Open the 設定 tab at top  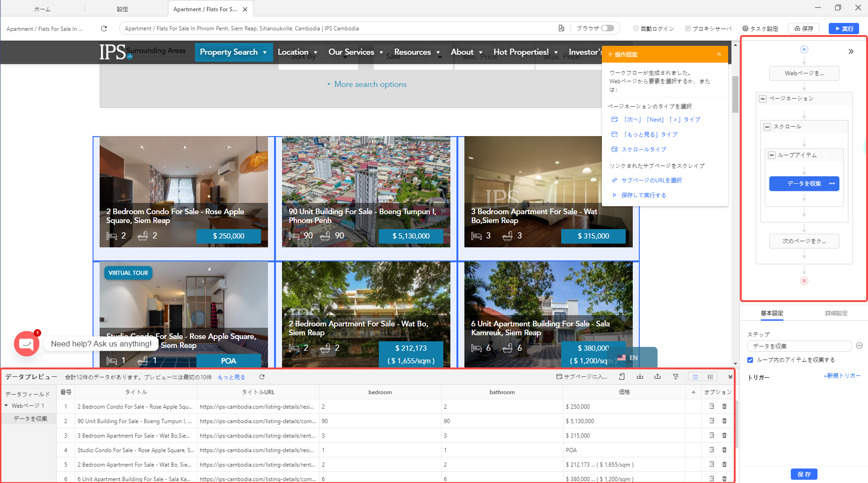123,9
